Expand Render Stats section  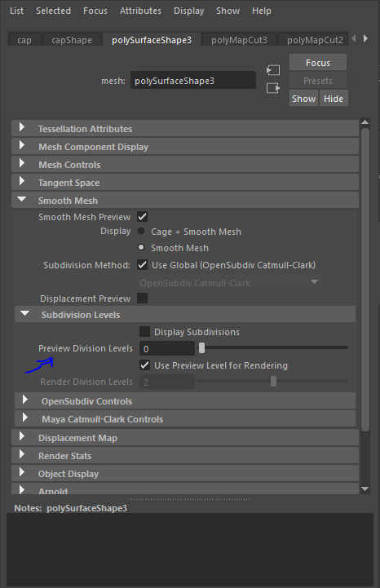pos(185,456)
